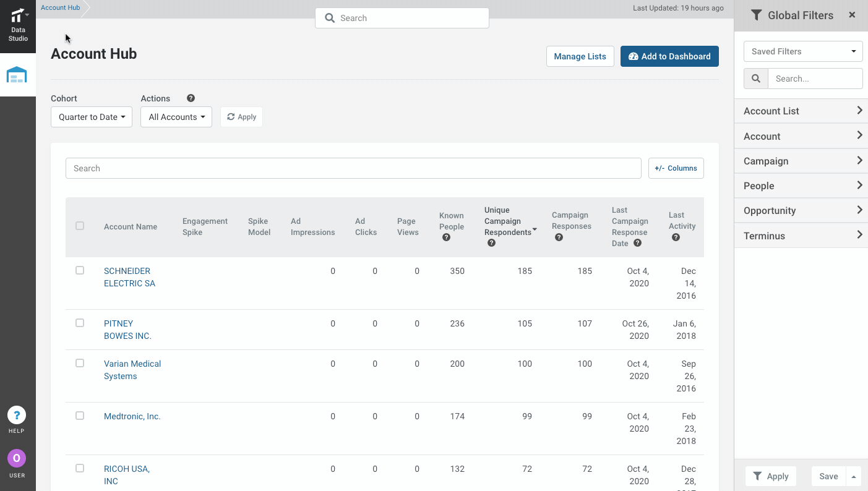This screenshot has height=491, width=868.
Task: Open the Account Hub warehouse sidebar icon
Action: tap(17, 75)
